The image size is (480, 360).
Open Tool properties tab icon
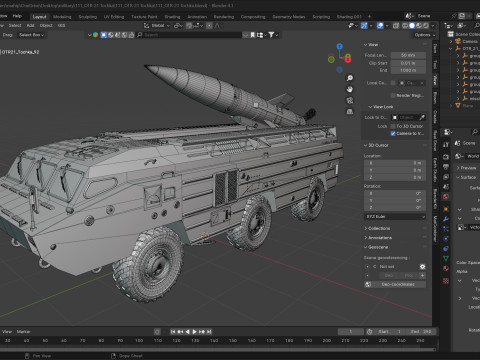click(x=446, y=144)
